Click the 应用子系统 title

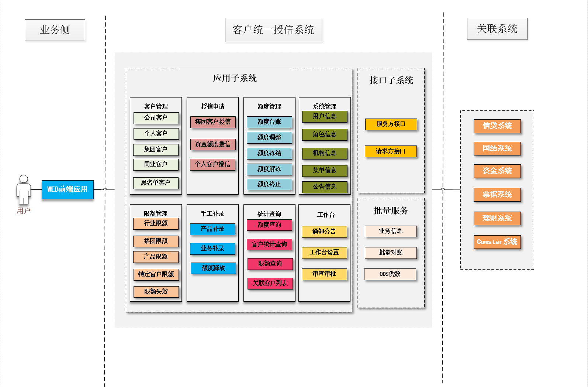pos(235,78)
